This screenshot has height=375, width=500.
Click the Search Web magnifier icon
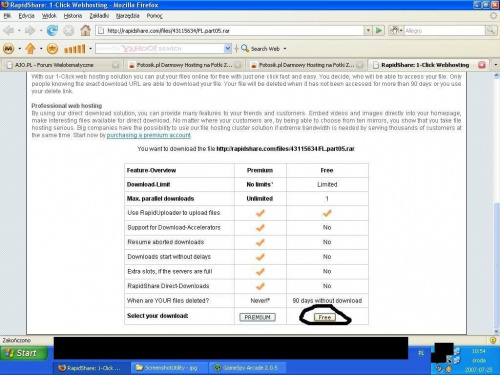[245, 48]
